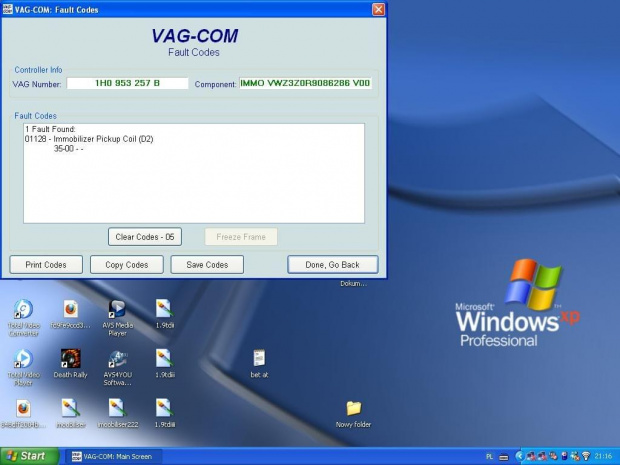The height and width of the screenshot is (465, 620).
Task: Click the Clear Codes - 05 button
Action: 145,236
